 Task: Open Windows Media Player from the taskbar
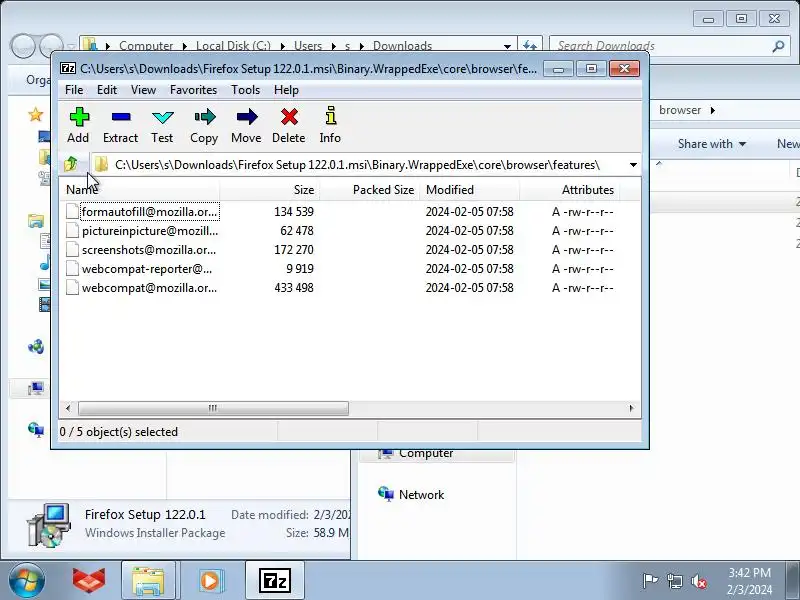coord(210,581)
